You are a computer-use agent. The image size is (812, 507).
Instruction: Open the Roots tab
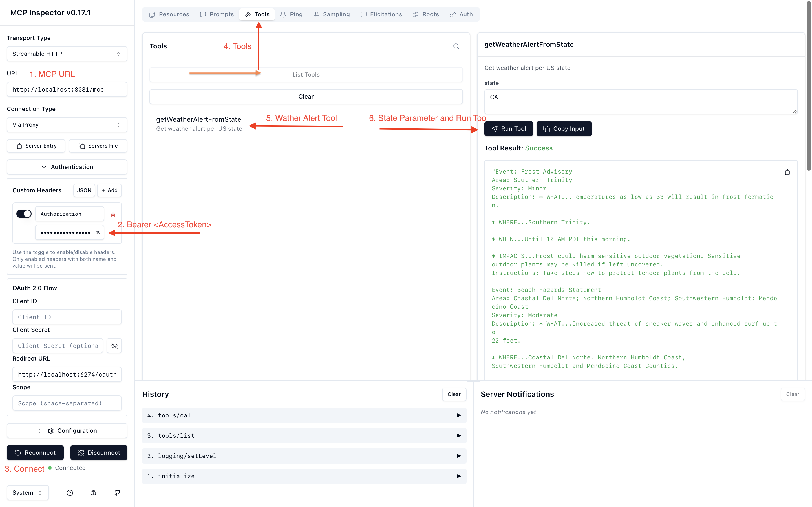point(425,14)
